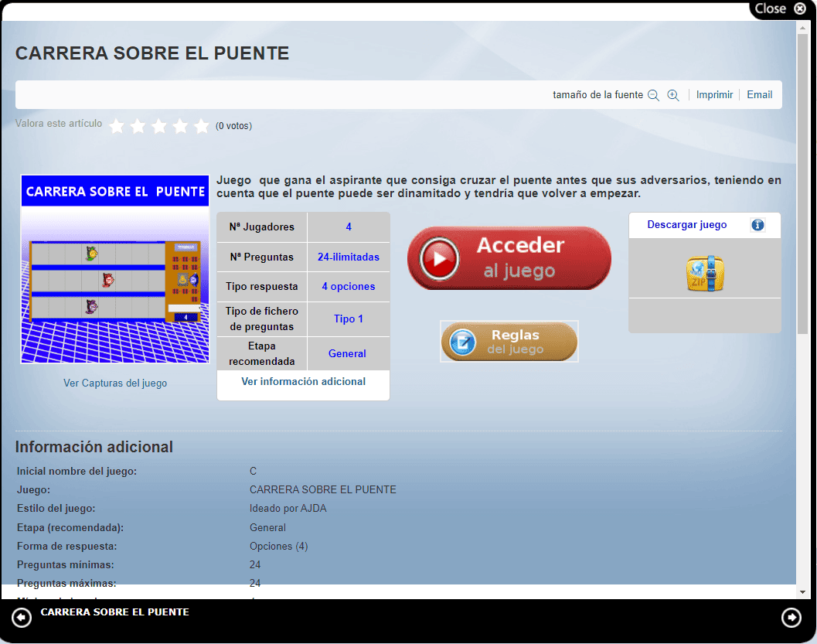Screen dimensions: 817x644
Task: Click the increase font size magnifier icon
Action: click(x=673, y=95)
